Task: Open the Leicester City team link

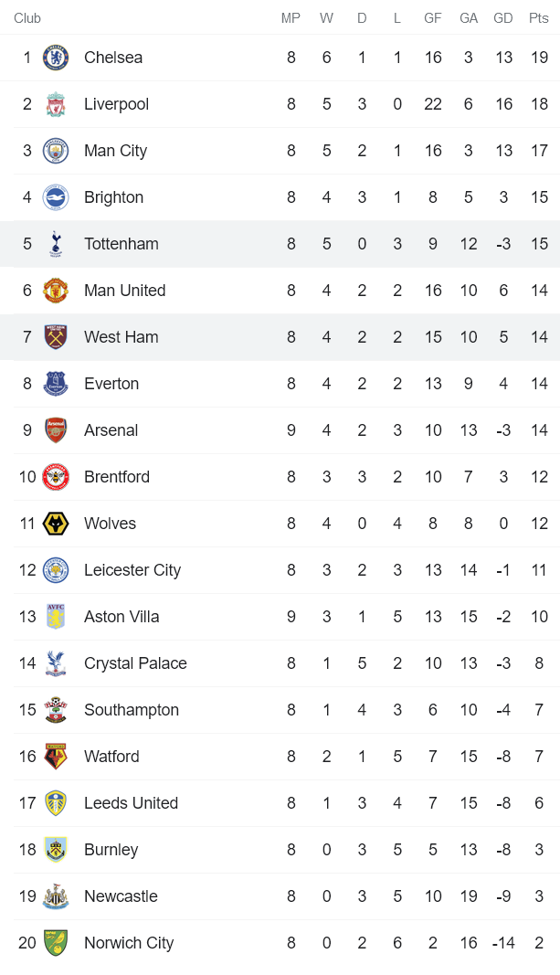Action: (x=132, y=570)
